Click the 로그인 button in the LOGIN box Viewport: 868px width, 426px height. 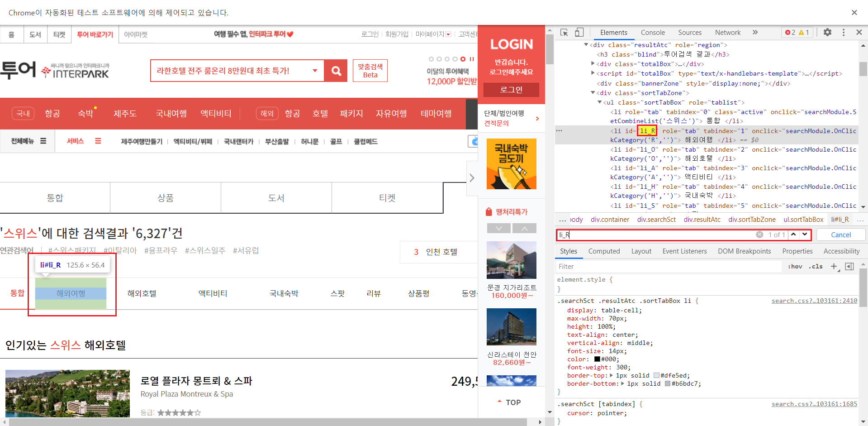coord(511,90)
